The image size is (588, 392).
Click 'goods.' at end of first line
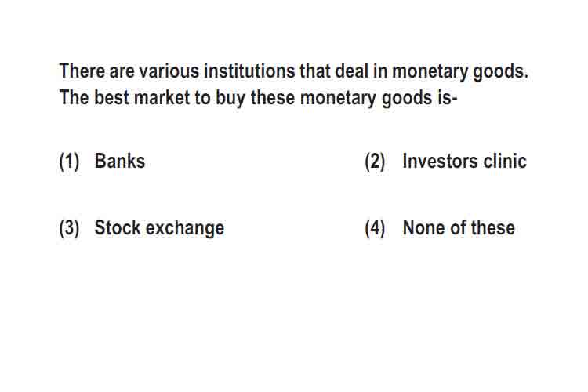pos(501,71)
